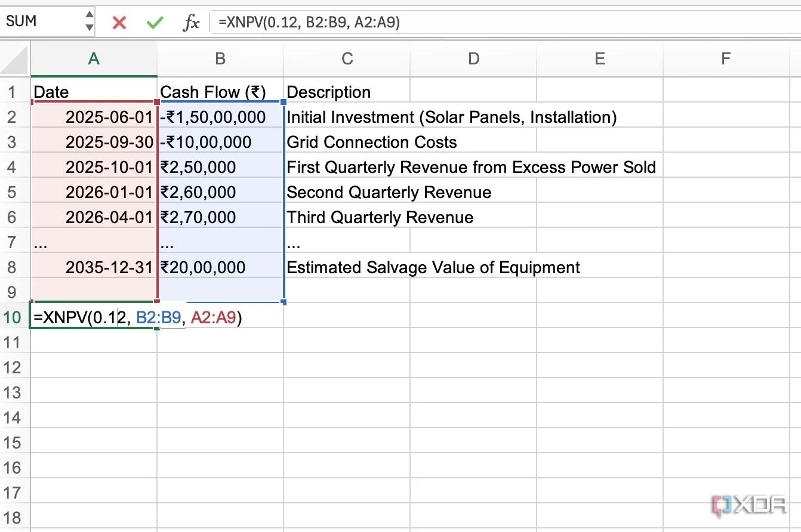Select column A header
Viewport: 801px width, 532px height.
[x=94, y=58]
